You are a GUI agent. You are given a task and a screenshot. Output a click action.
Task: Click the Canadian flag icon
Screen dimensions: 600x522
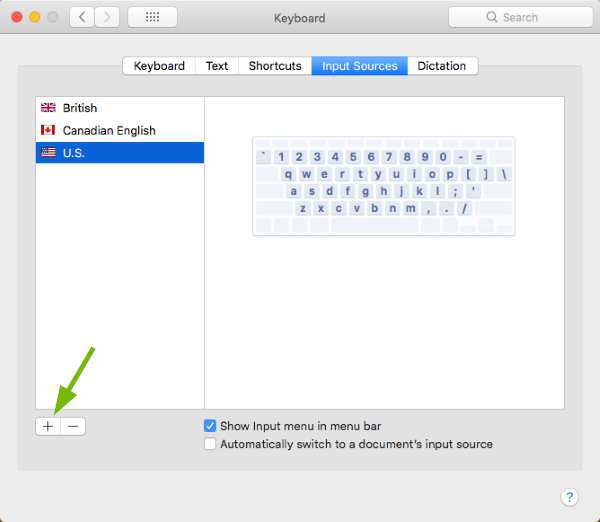(48, 130)
